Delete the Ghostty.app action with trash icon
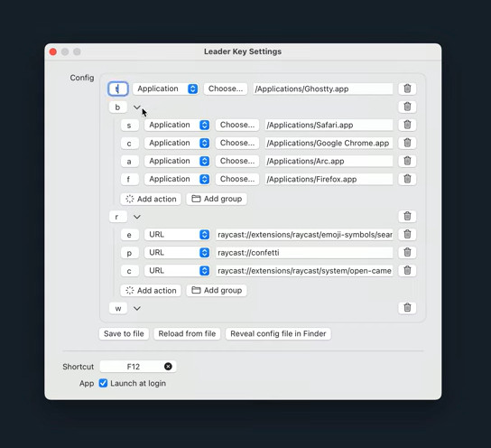Image resolution: width=491 pixels, height=448 pixels. (407, 89)
